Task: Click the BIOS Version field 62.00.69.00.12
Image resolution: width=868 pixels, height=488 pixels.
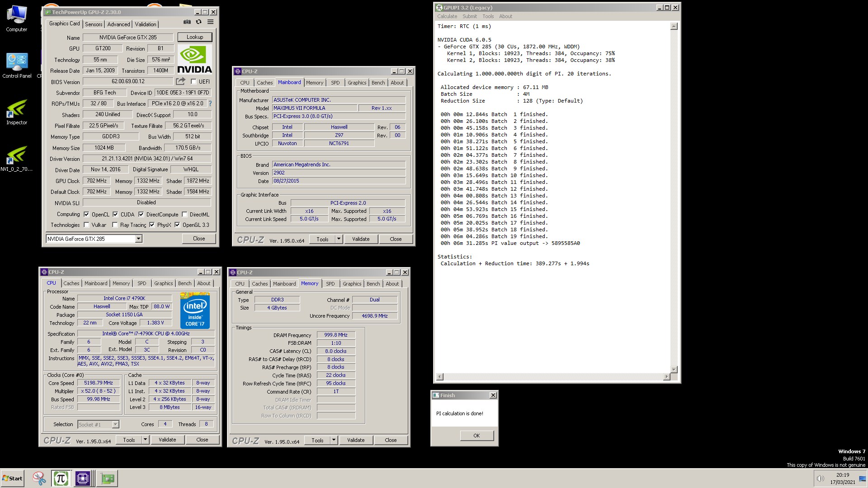Action: tap(128, 81)
